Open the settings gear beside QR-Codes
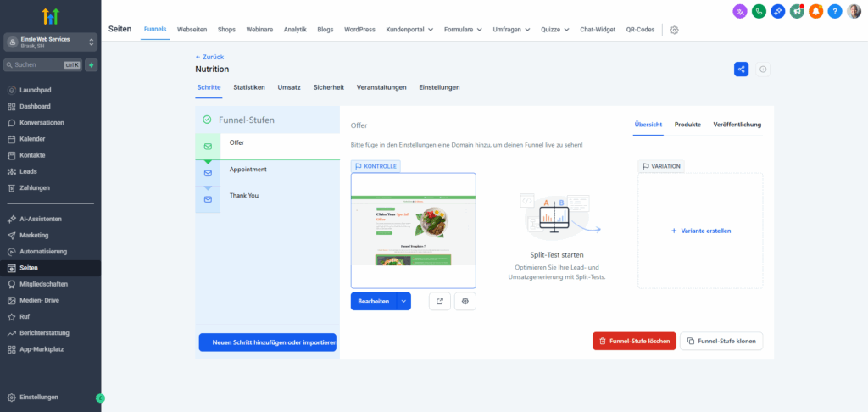Screen dimensions: 868x412 point(675,30)
